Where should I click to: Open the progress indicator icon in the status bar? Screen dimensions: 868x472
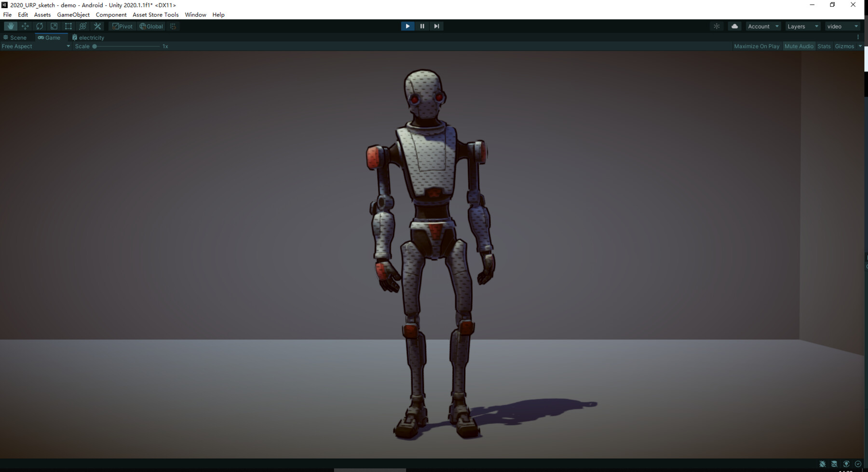click(x=858, y=464)
